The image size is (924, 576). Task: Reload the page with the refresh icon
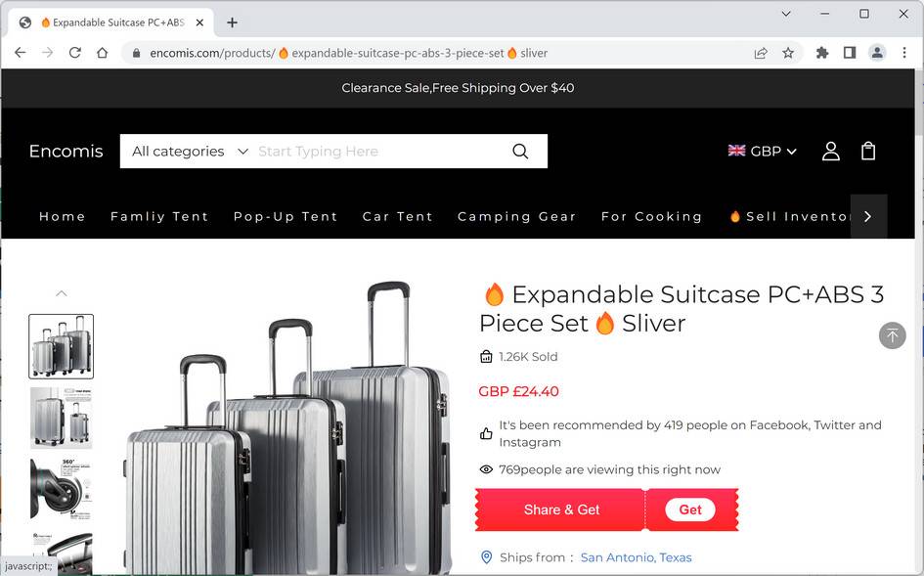pos(74,53)
